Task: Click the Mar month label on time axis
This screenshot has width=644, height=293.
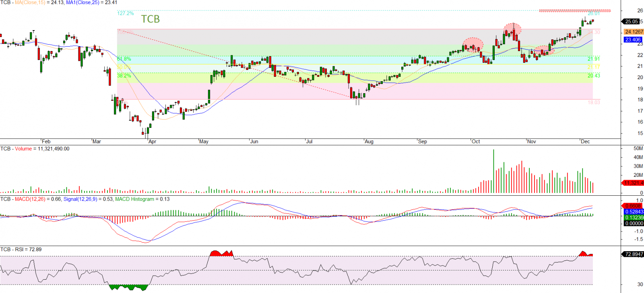Action: tap(97, 141)
